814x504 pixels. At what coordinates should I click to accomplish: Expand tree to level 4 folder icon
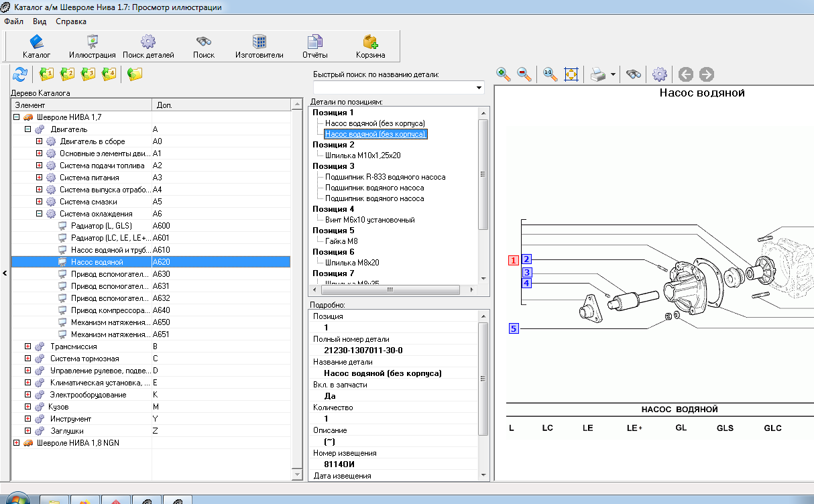tap(109, 74)
